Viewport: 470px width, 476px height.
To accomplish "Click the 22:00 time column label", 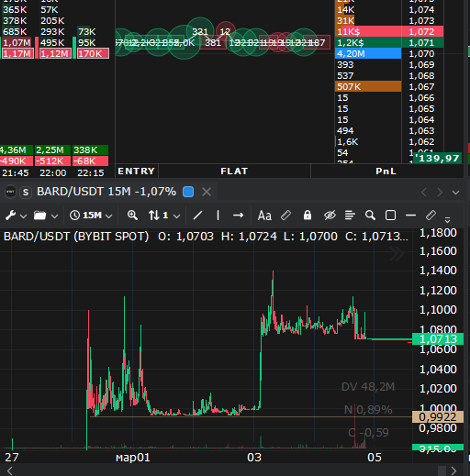I will click(x=53, y=173).
